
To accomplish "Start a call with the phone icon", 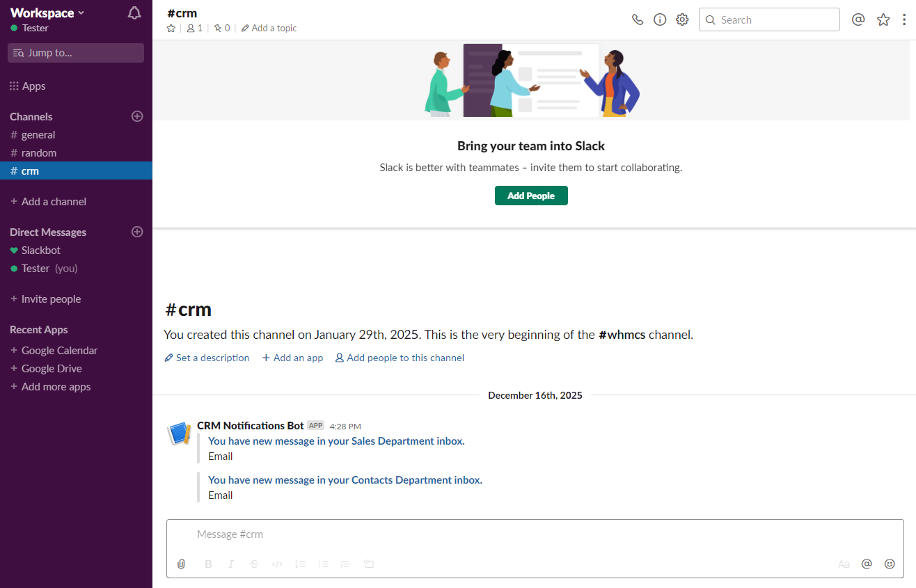I will point(637,19).
